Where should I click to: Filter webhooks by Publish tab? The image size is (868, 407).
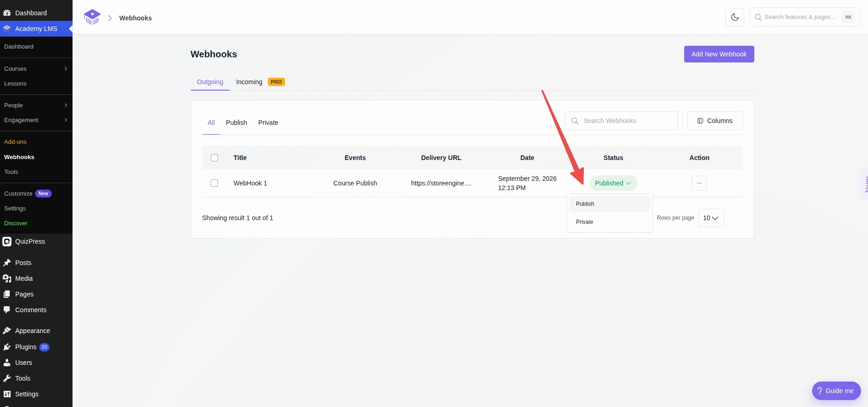[x=237, y=123]
